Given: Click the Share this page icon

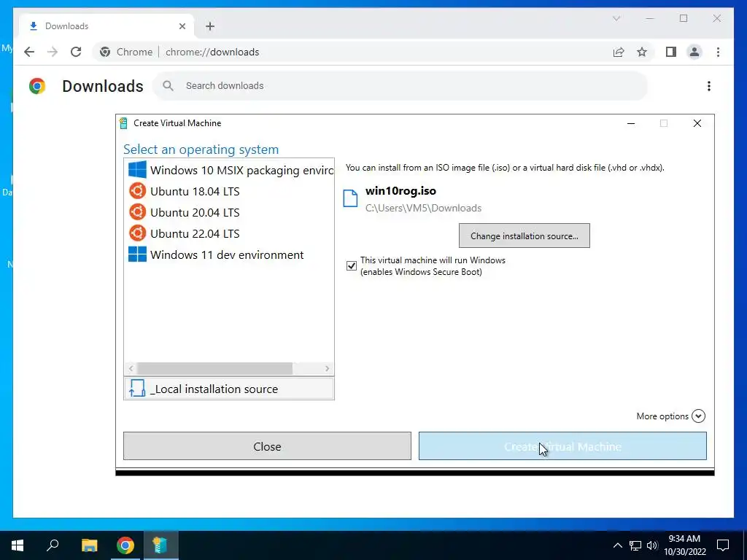Looking at the screenshot, I should [x=619, y=52].
